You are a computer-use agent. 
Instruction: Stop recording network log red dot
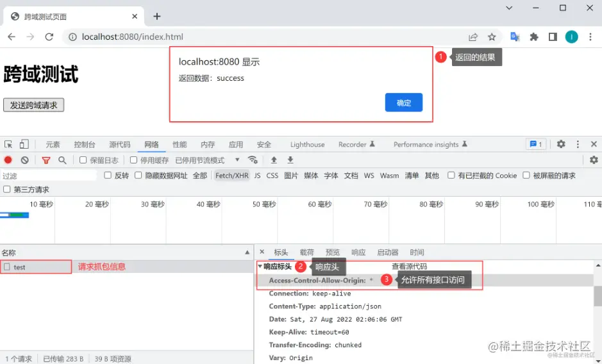coord(8,160)
